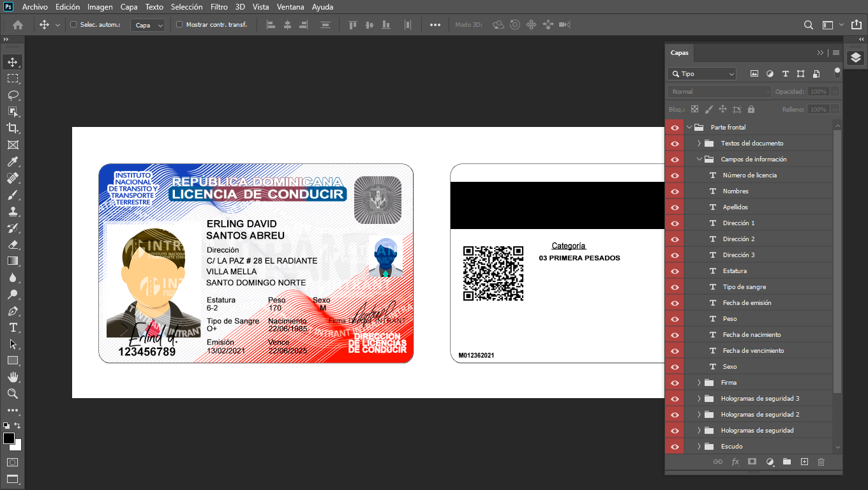
Task: Select the Pen tool
Action: click(x=13, y=311)
